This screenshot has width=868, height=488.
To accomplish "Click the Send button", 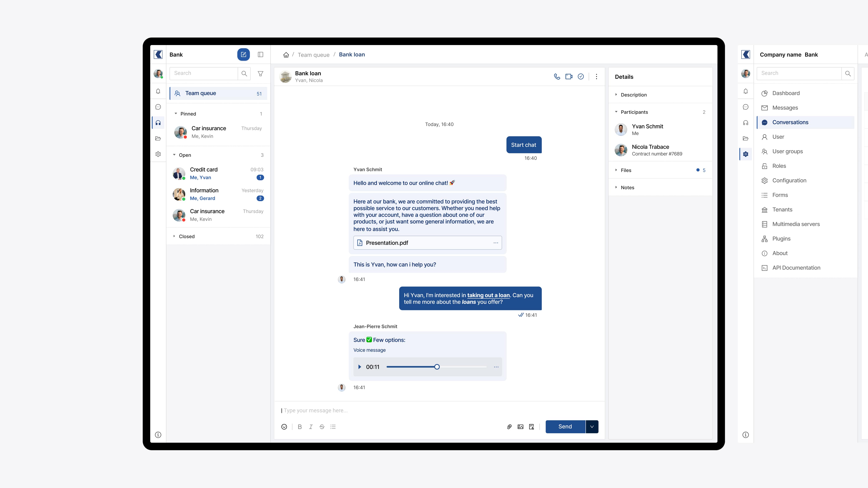I will (565, 427).
